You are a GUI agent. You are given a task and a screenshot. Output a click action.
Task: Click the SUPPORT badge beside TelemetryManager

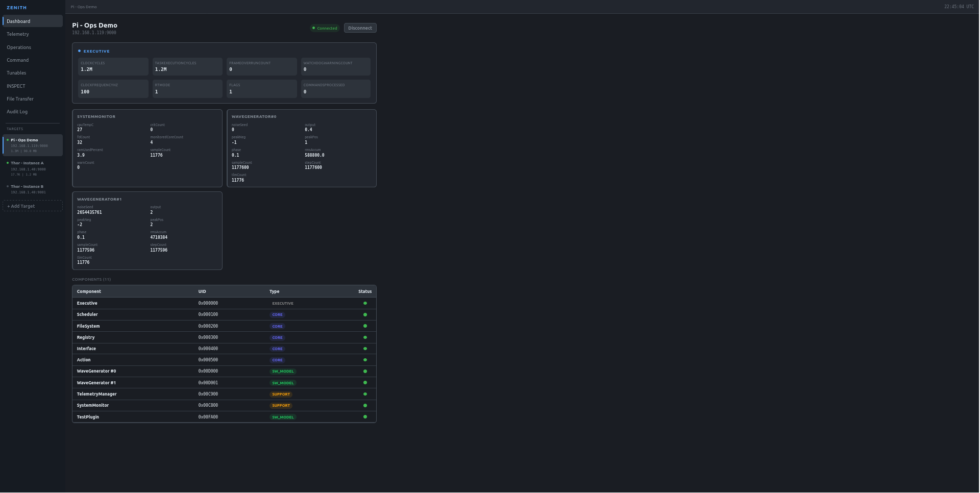tap(281, 394)
